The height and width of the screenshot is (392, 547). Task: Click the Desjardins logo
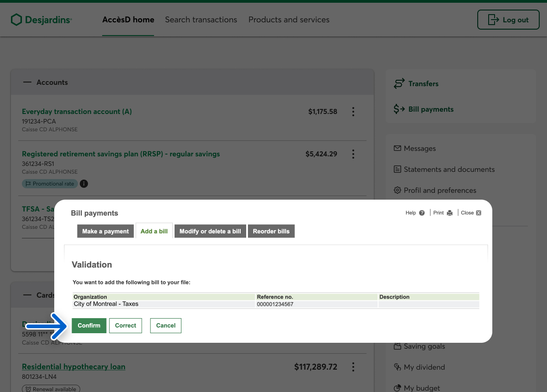coord(41,20)
